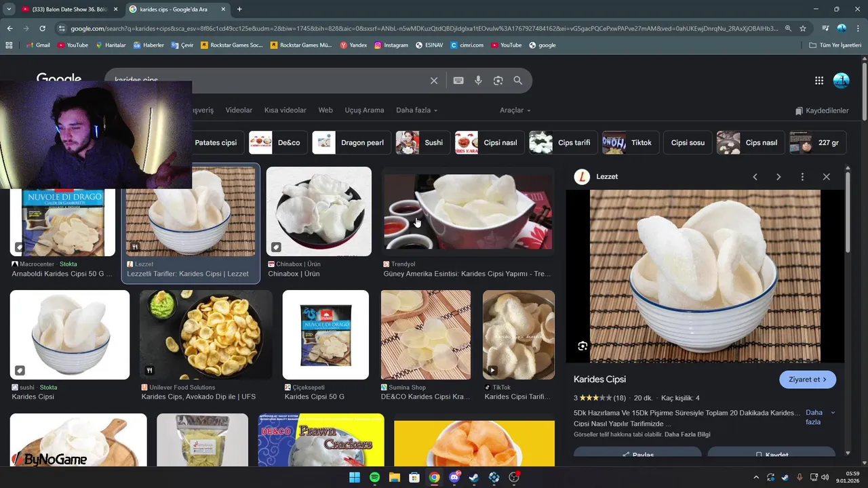Bookmark this page with star icon

tap(803, 28)
